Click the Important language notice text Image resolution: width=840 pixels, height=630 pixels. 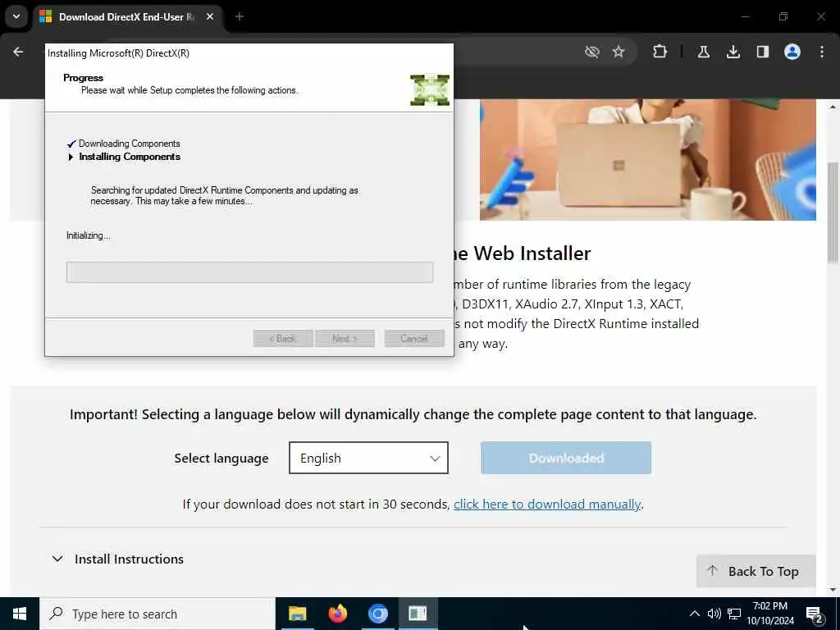tap(413, 414)
